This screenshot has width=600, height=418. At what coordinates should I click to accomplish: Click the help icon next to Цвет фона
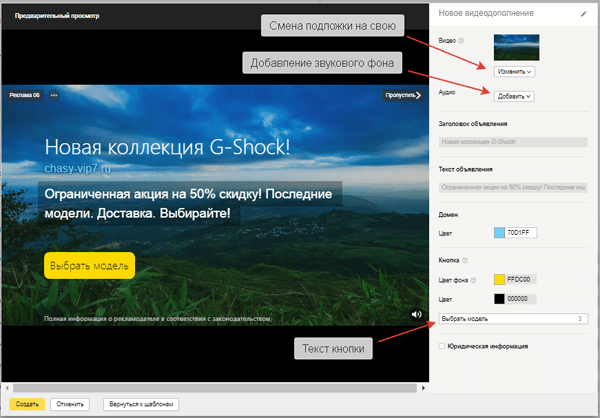473,280
